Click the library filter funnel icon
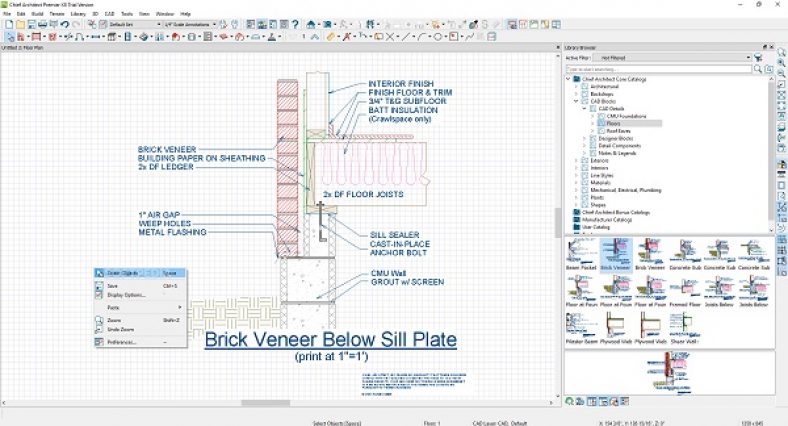This screenshot has width=788, height=426. click(x=758, y=58)
